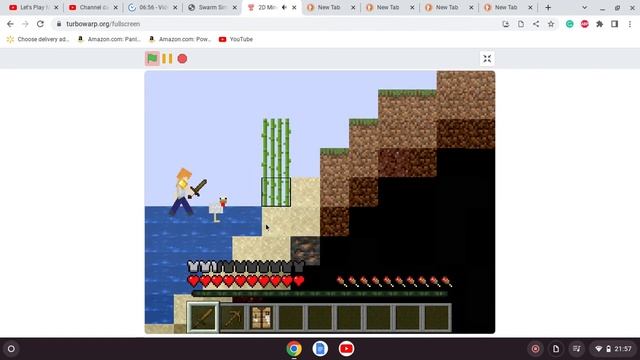640x360 pixels.
Task: View site info via the lock icon
Action: click(x=59, y=24)
